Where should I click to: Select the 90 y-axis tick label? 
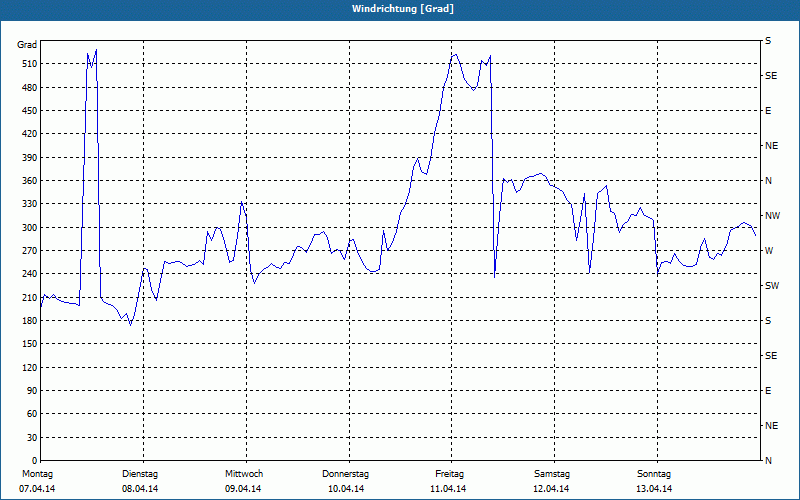[32, 391]
